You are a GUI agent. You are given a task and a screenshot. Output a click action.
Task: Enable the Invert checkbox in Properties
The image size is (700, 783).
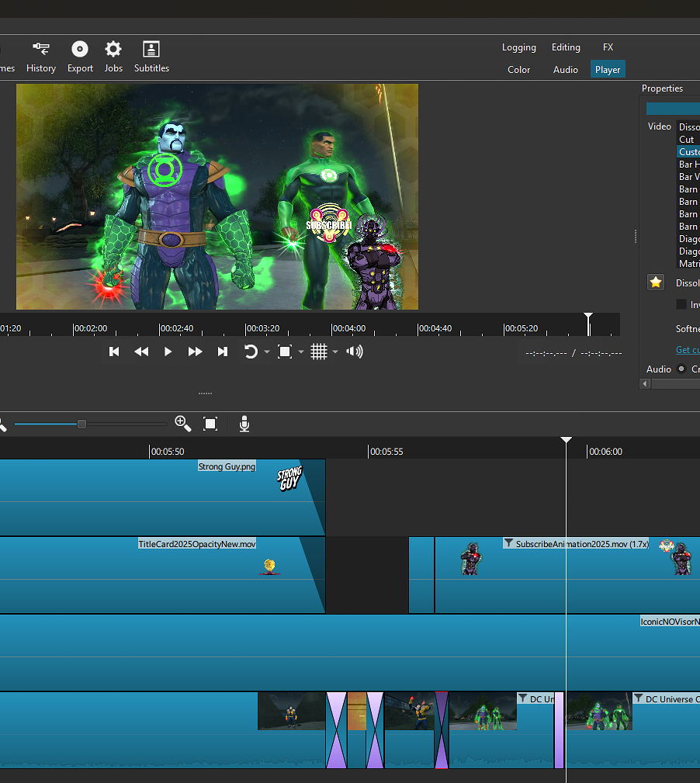(x=681, y=305)
